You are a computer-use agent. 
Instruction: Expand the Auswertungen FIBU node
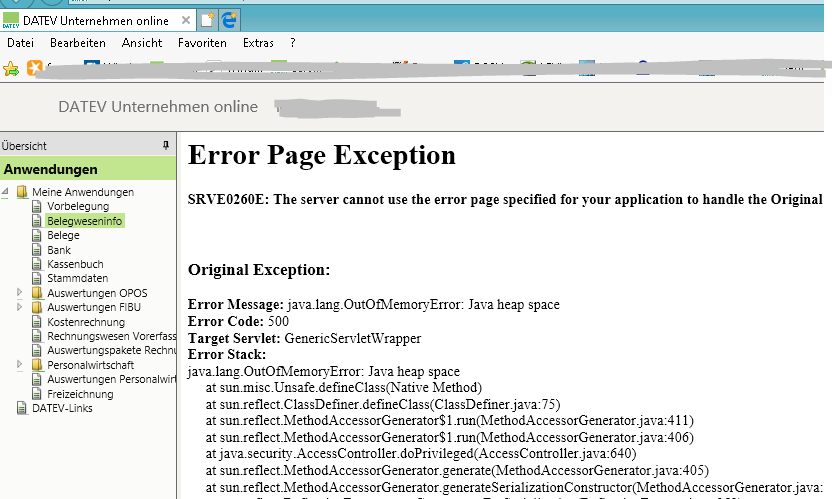coord(20,306)
